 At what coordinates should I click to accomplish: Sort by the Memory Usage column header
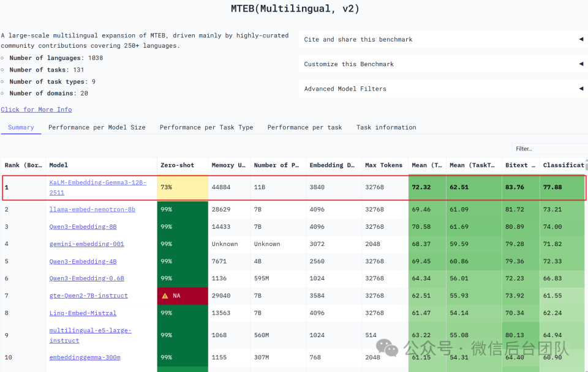[x=229, y=165]
